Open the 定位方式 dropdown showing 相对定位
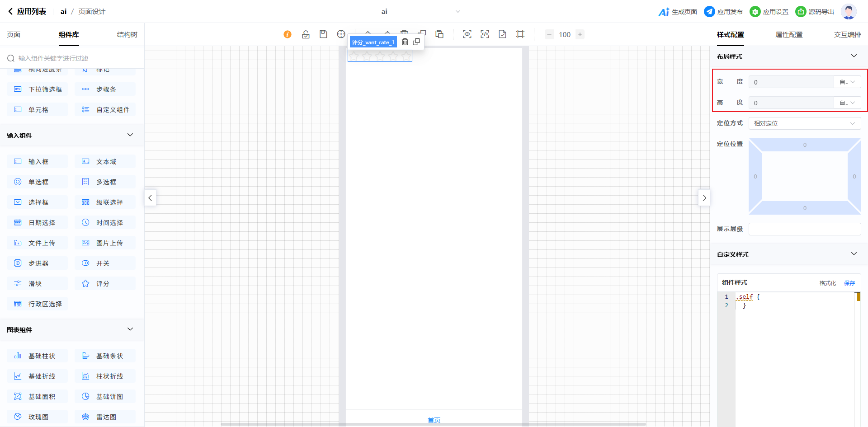This screenshot has height=427, width=868. pos(804,123)
